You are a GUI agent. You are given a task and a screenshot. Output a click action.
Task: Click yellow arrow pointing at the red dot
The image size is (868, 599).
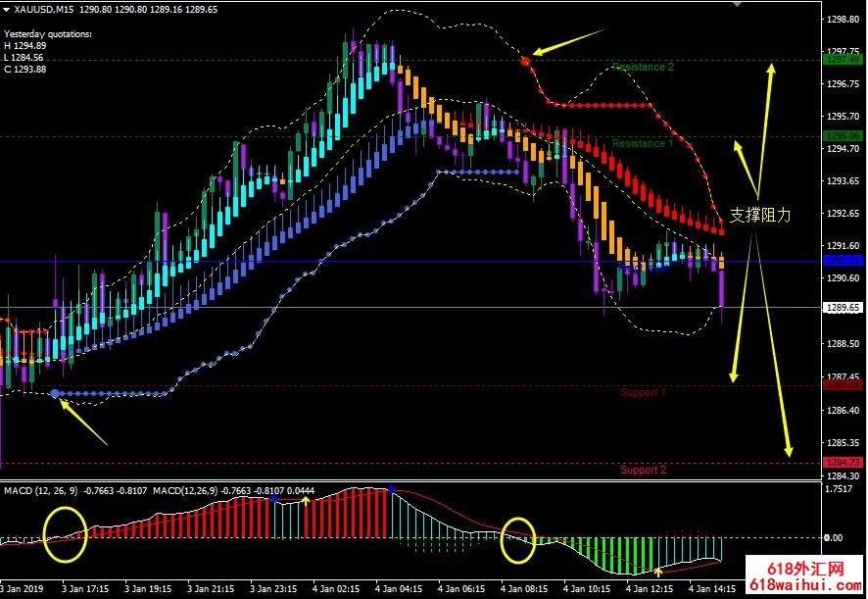(x=573, y=44)
